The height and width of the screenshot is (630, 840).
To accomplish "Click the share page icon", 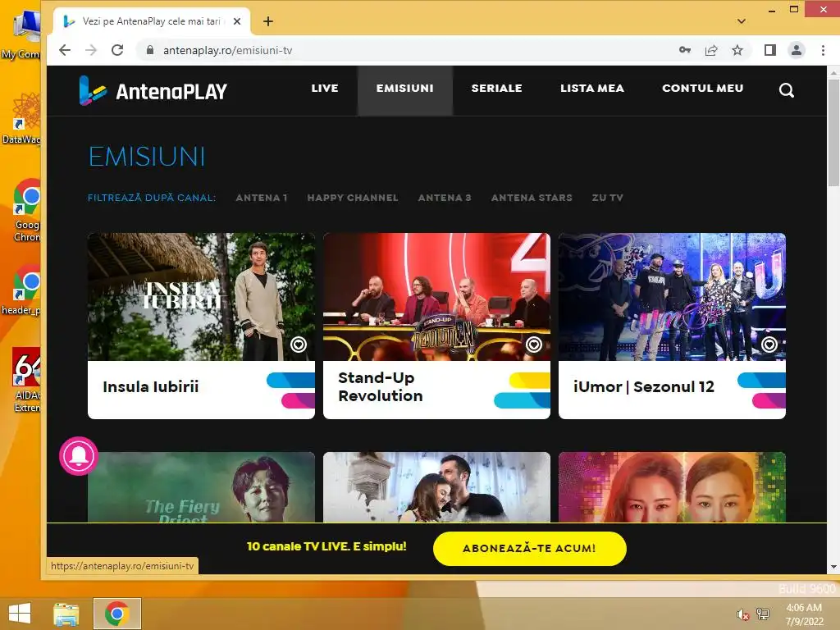I will click(x=711, y=50).
